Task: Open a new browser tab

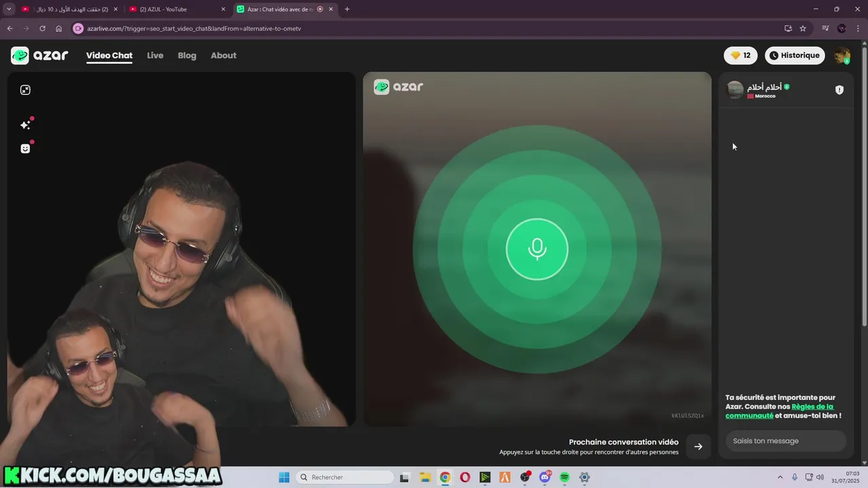Action: pyautogui.click(x=347, y=9)
